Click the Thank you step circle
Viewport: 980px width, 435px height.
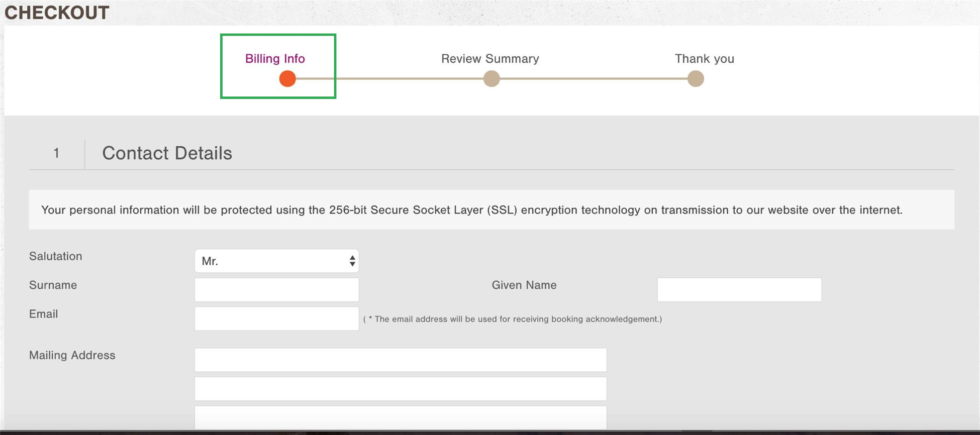[696, 79]
